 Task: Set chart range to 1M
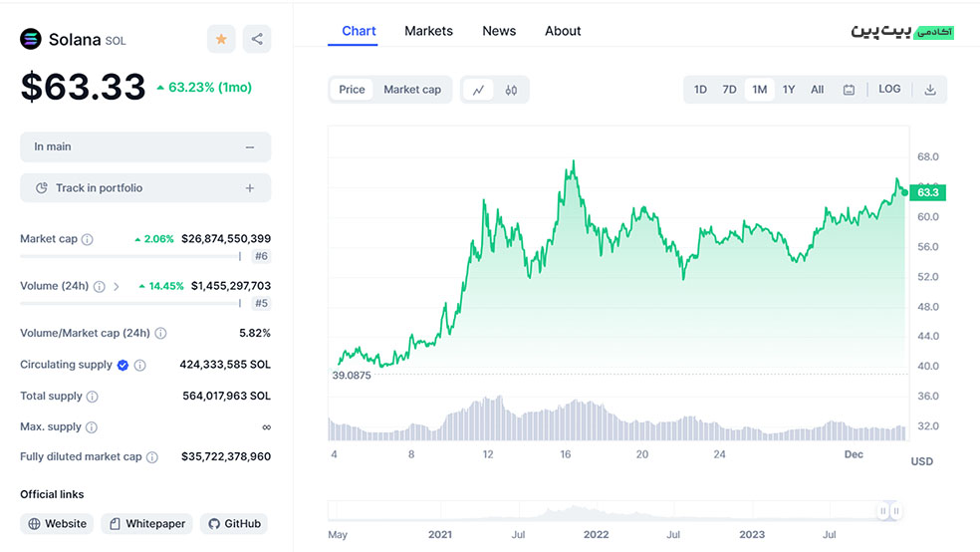pos(759,90)
